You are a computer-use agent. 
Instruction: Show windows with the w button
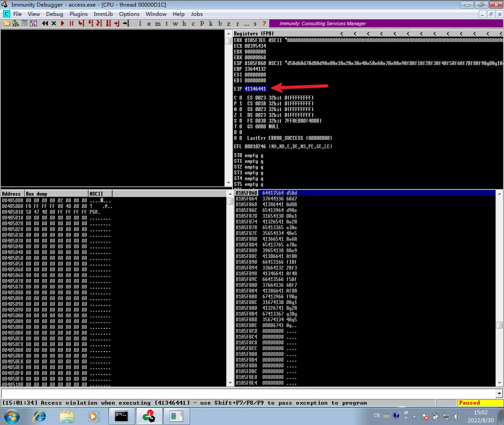175,23
